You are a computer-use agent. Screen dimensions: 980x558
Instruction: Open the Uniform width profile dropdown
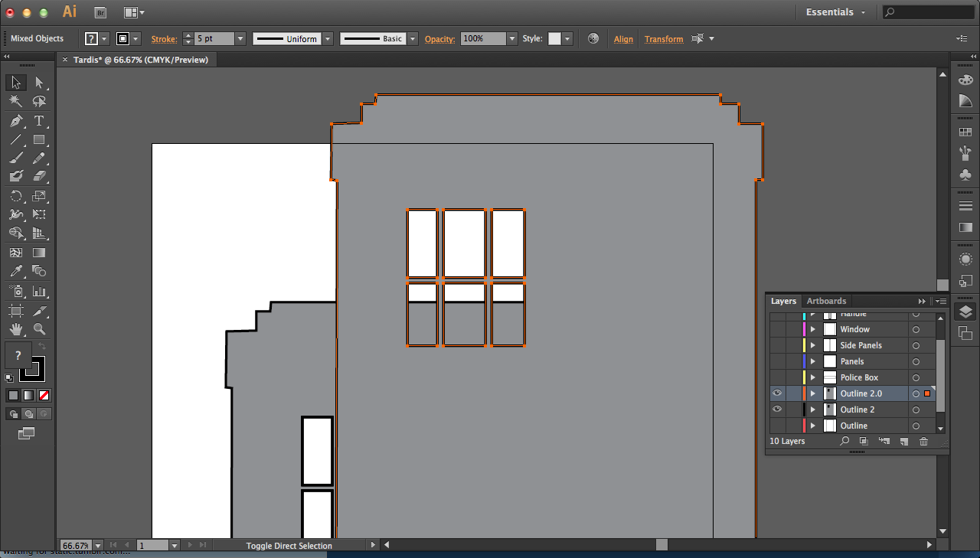(x=328, y=38)
